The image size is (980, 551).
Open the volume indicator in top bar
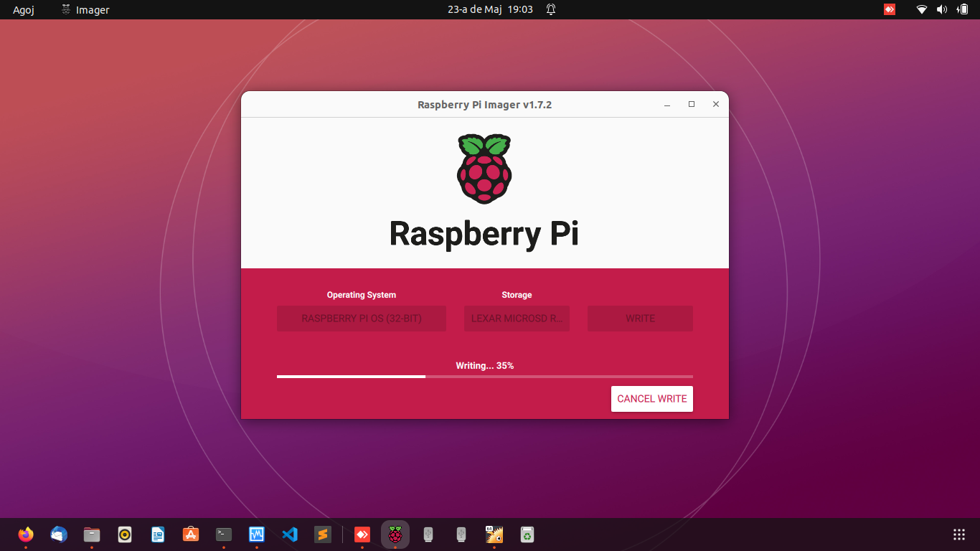pyautogui.click(x=941, y=9)
